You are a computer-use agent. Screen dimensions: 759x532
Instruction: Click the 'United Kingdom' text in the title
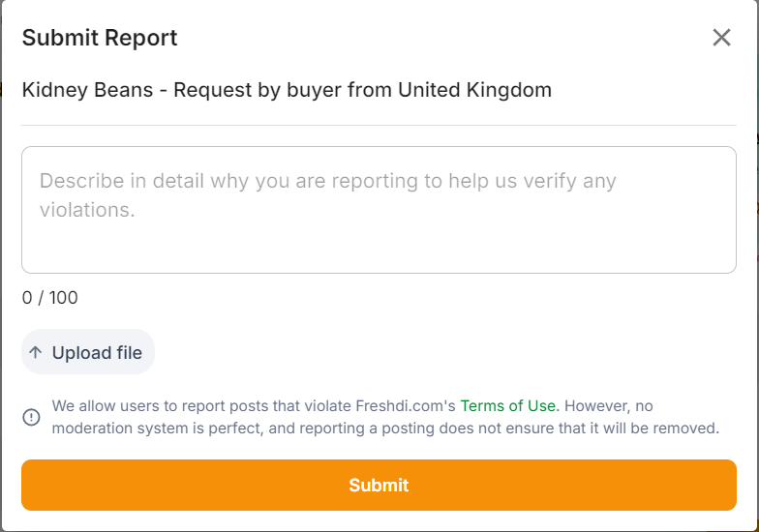[x=474, y=90]
